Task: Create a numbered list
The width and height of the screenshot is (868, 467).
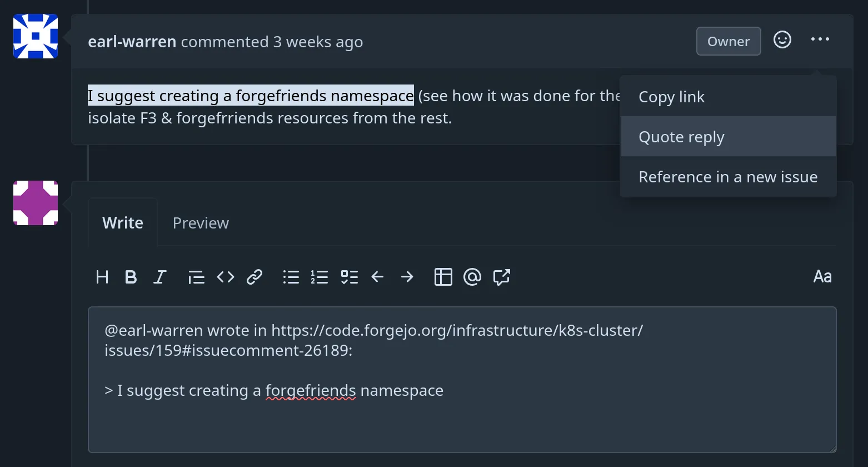Action: point(320,277)
